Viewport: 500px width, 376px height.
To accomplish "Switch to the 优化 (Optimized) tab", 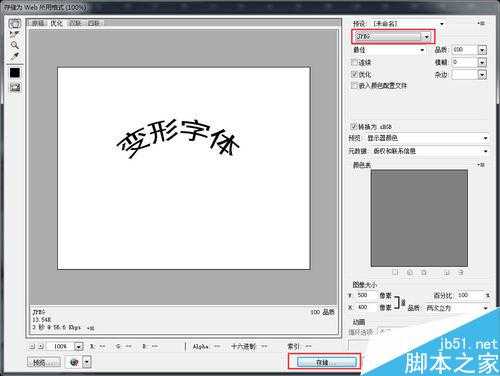I will pos(57,23).
